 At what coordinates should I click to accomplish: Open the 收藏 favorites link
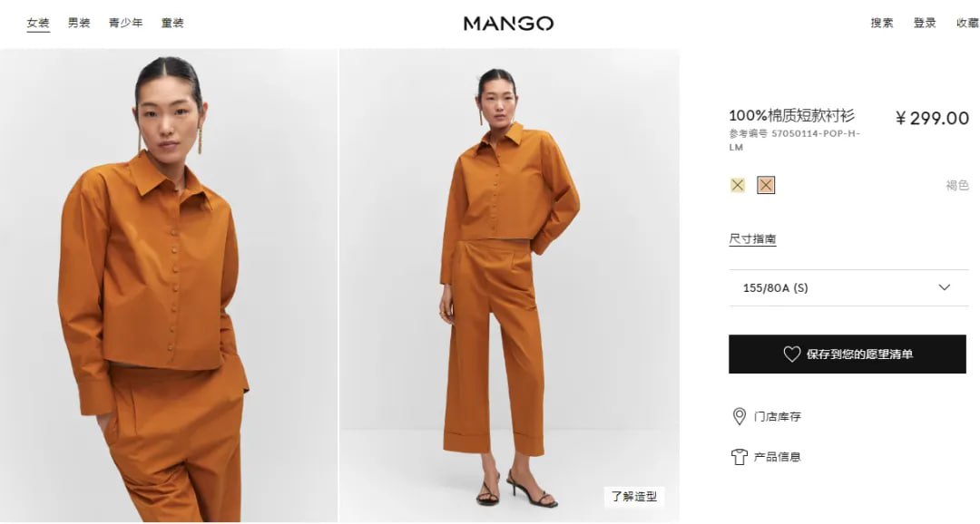coord(967,23)
